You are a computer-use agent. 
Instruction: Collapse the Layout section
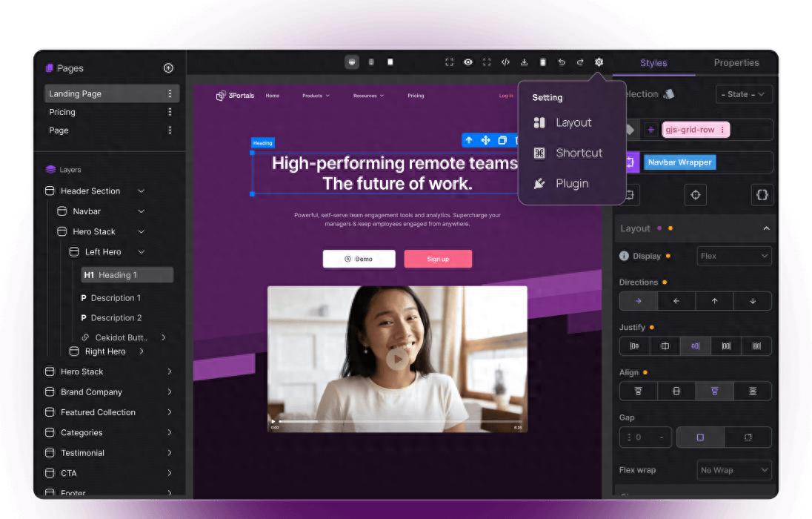coord(766,228)
